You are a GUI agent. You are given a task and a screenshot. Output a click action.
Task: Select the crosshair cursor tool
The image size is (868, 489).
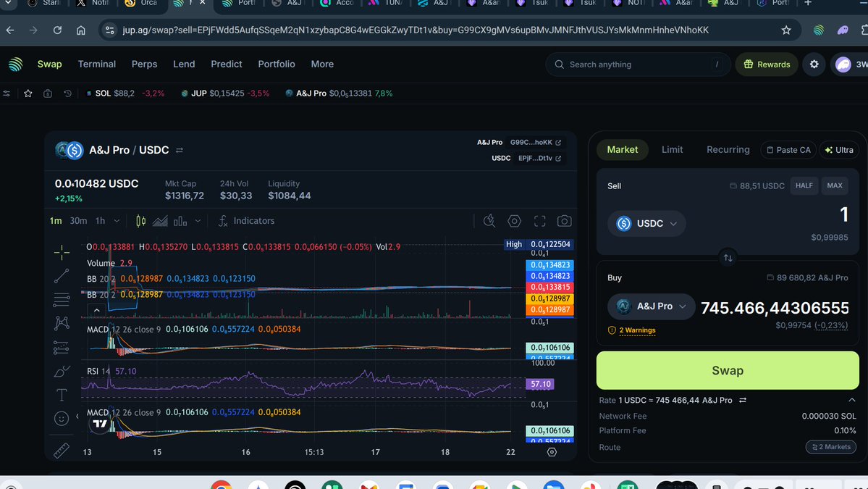[62, 252]
